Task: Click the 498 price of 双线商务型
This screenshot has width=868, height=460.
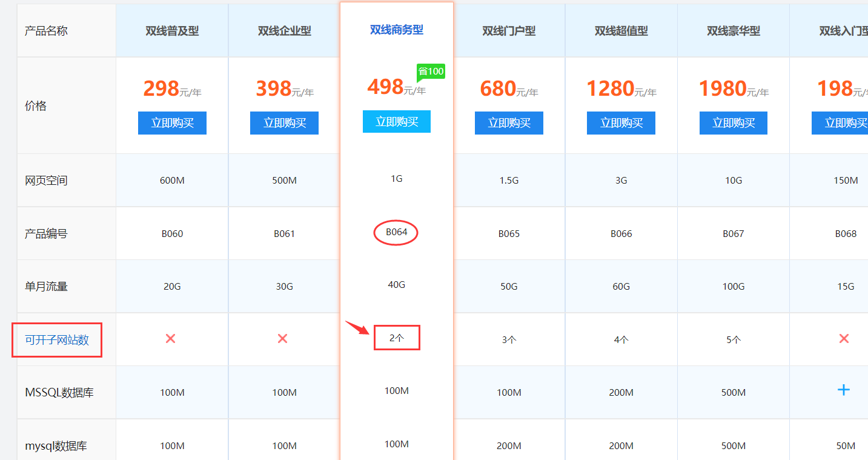Action: click(x=385, y=87)
